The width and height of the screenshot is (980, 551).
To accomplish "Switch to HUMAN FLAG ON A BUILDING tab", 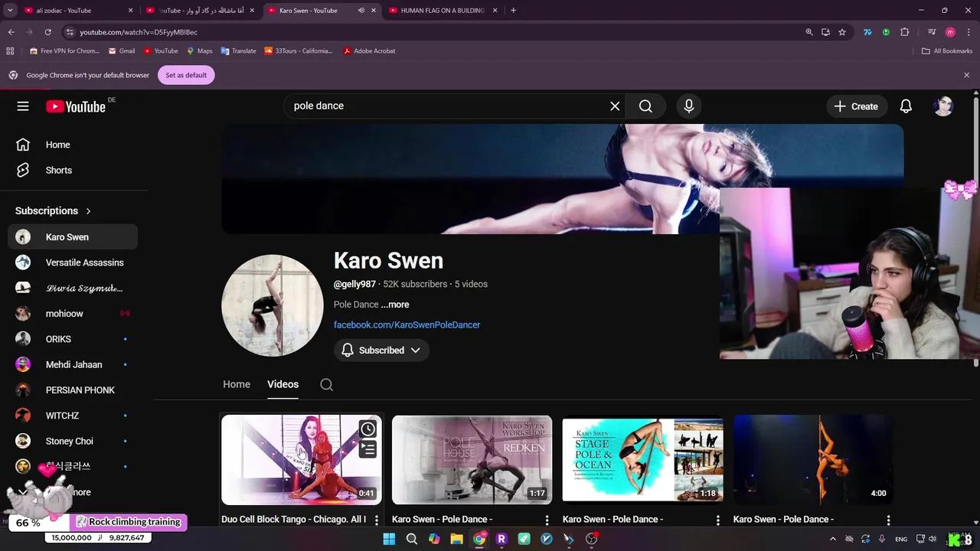I will click(443, 11).
